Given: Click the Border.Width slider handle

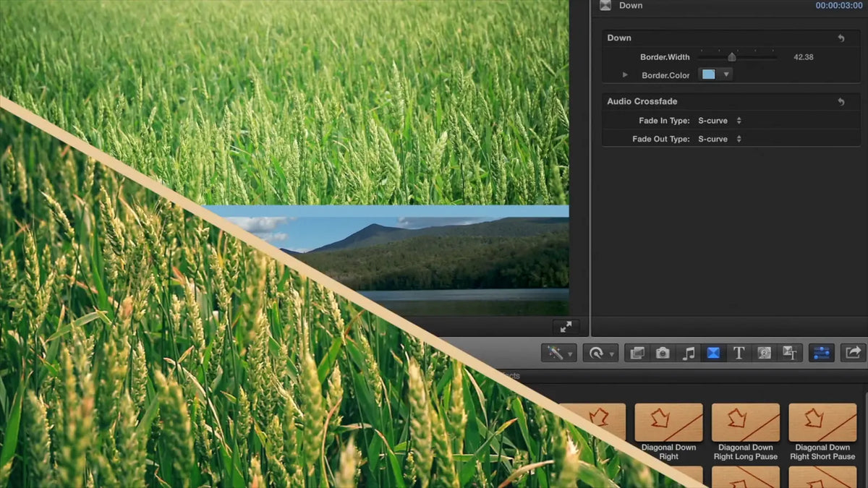Looking at the screenshot, I should click(732, 57).
